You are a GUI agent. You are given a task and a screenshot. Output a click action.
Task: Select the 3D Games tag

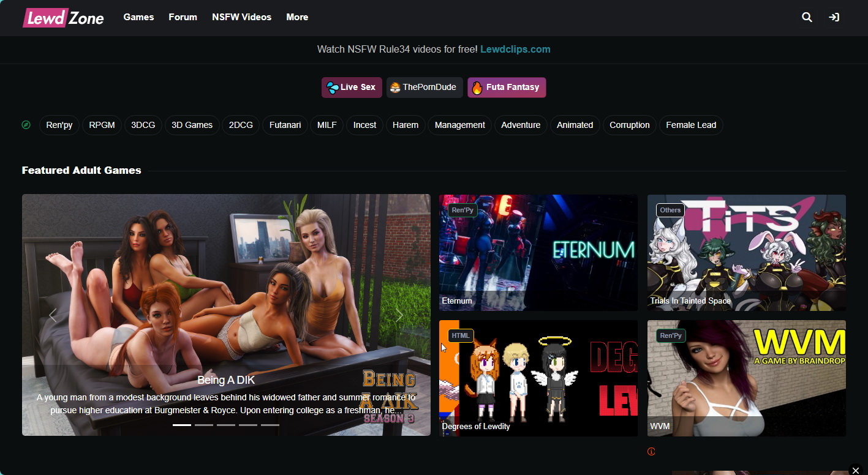(x=192, y=125)
